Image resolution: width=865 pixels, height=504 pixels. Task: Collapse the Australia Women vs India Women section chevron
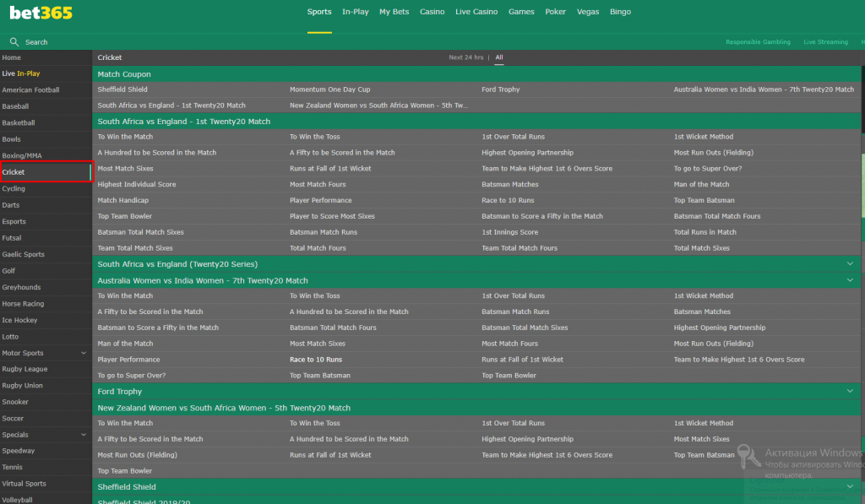coord(850,280)
